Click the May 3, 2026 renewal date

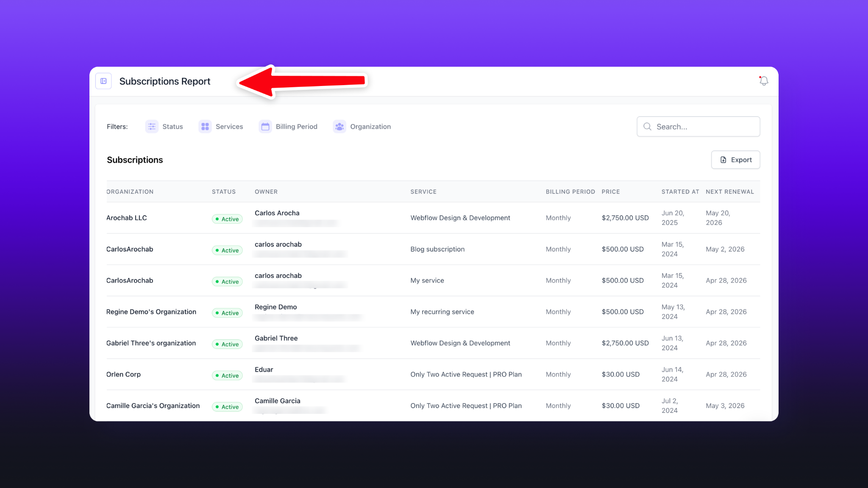point(725,406)
